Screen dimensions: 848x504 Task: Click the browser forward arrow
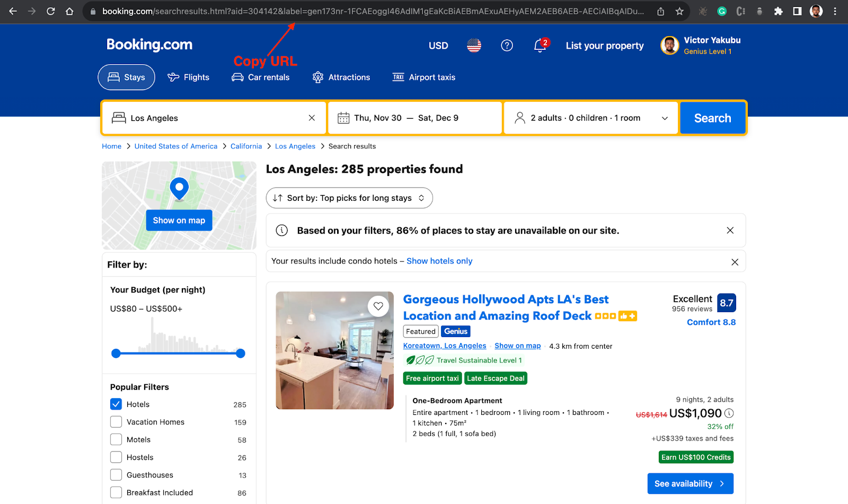coord(32,11)
